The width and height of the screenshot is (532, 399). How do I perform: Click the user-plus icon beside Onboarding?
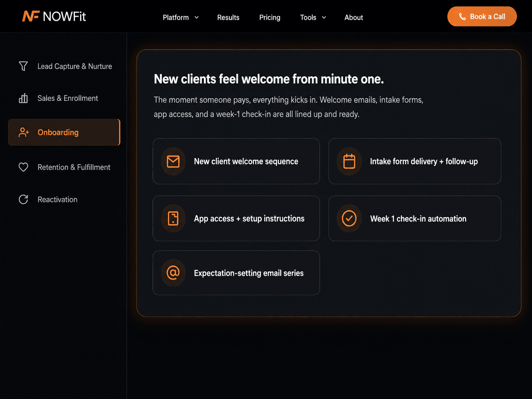tap(24, 132)
